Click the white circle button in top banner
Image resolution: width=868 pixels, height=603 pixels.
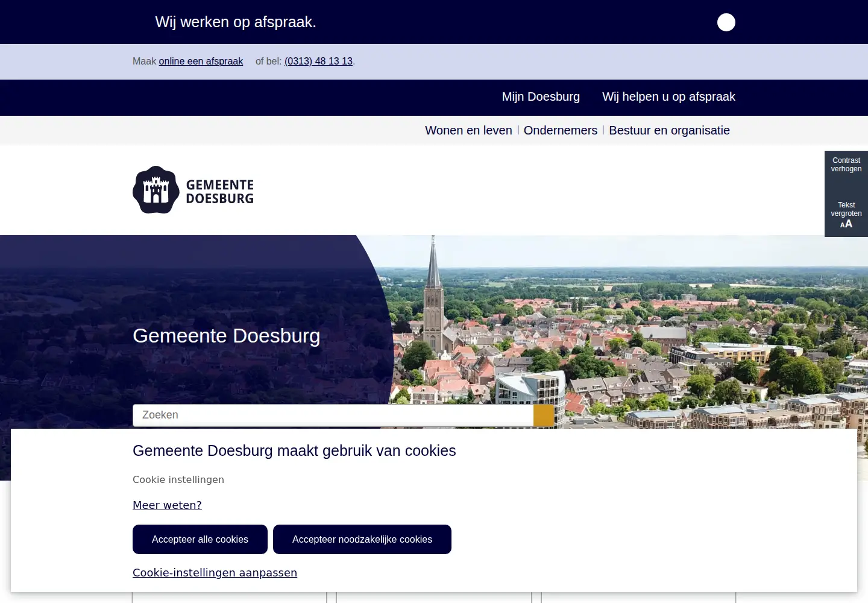point(726,22)
